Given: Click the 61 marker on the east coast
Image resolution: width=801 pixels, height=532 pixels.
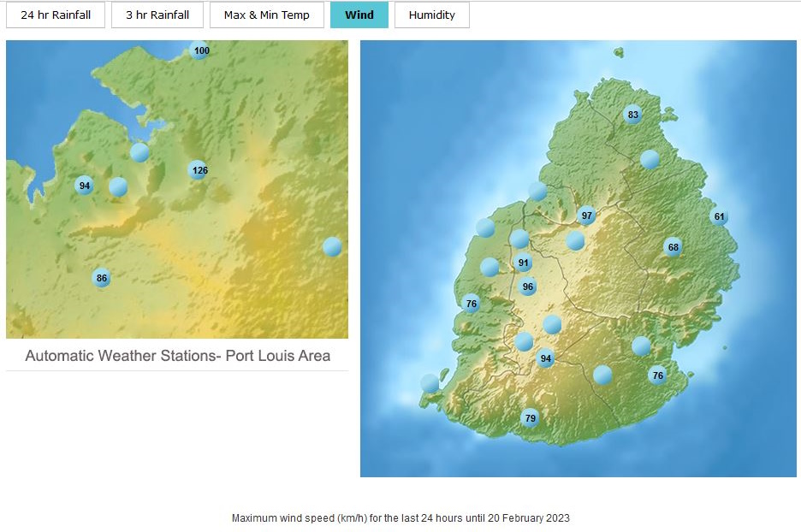Looking at the screenshot, I should 719,217.
